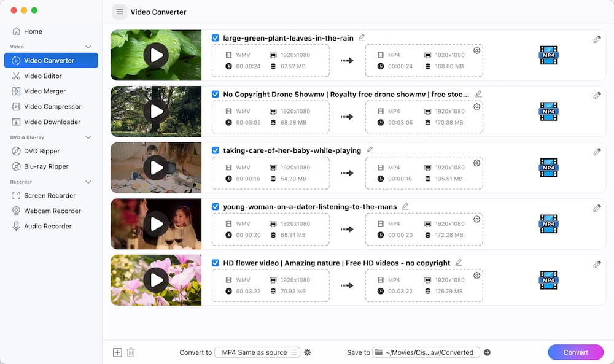The image size is (614, 364).
Task: Rename young-woman-on-a-dater title with pencil icon
Action: pos(405,206)
